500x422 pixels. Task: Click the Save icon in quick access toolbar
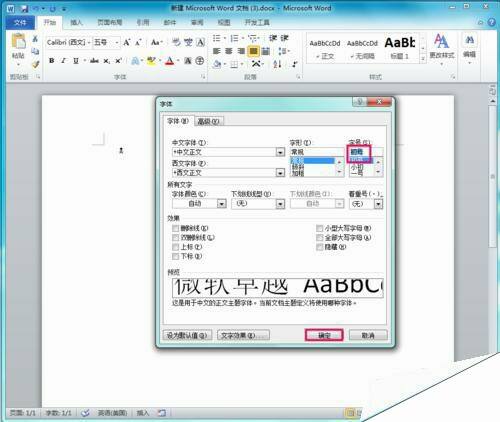point(24,8)
